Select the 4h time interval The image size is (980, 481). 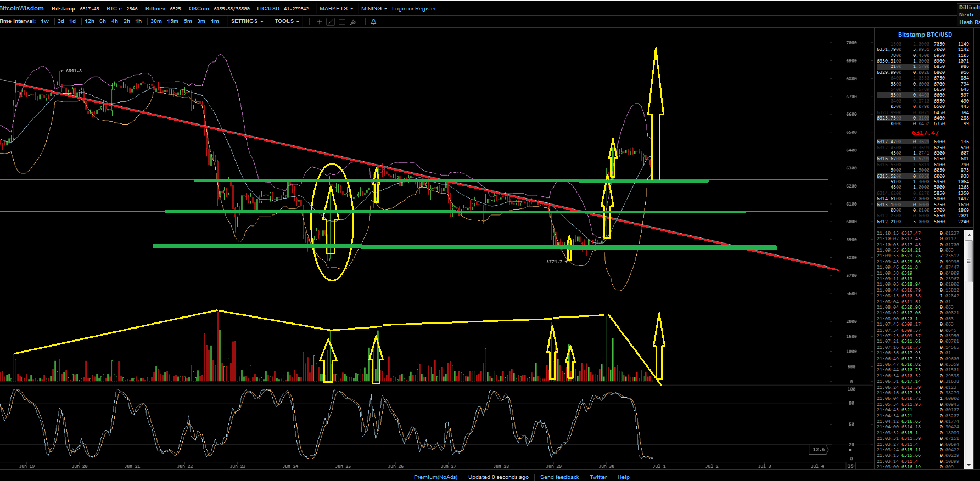(x=115, y=21)
